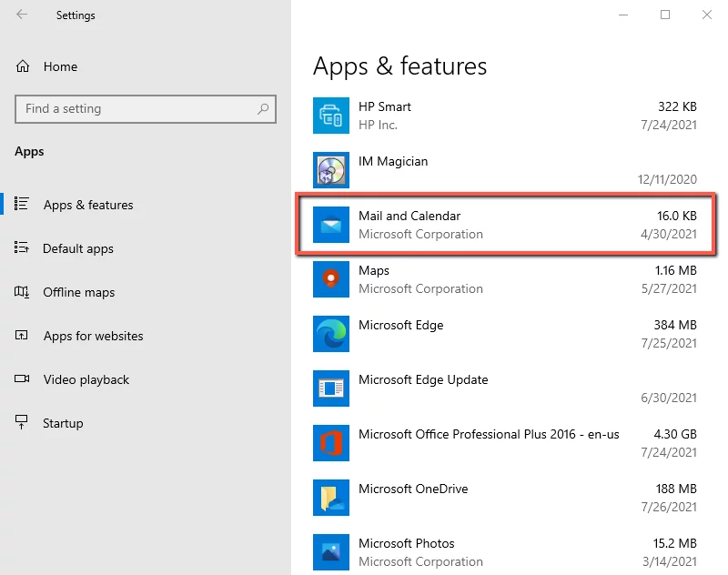
Task: Click the 12/11/2020 install date
Action: pos(667,179)
